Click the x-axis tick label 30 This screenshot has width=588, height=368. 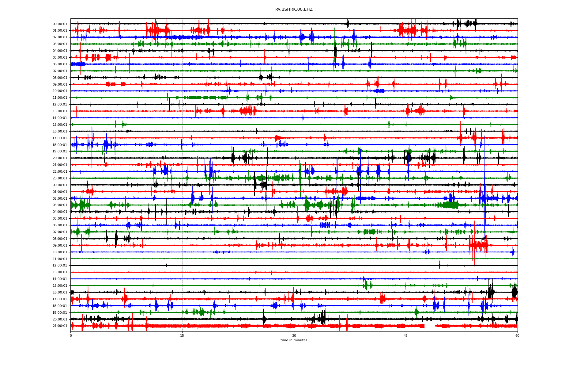(x=294, y=335)
